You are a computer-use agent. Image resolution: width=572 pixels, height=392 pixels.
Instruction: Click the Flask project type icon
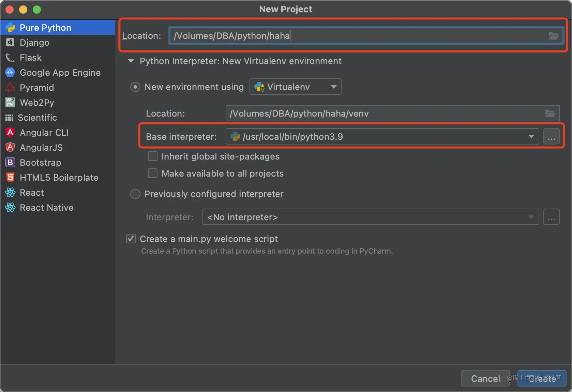point(10,58)
